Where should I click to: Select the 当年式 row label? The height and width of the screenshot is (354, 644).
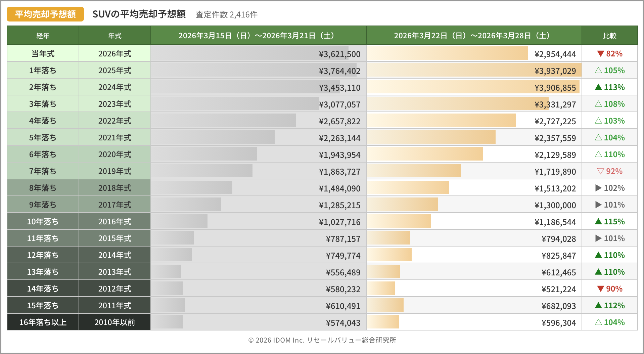tap(43, 54)
